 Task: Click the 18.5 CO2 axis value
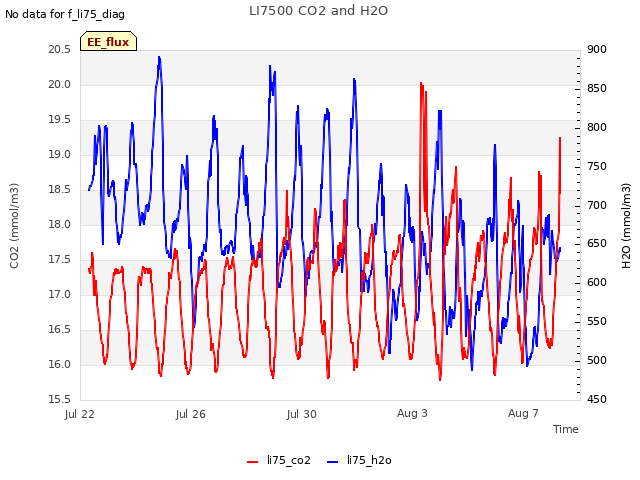[x=60, y=189]
